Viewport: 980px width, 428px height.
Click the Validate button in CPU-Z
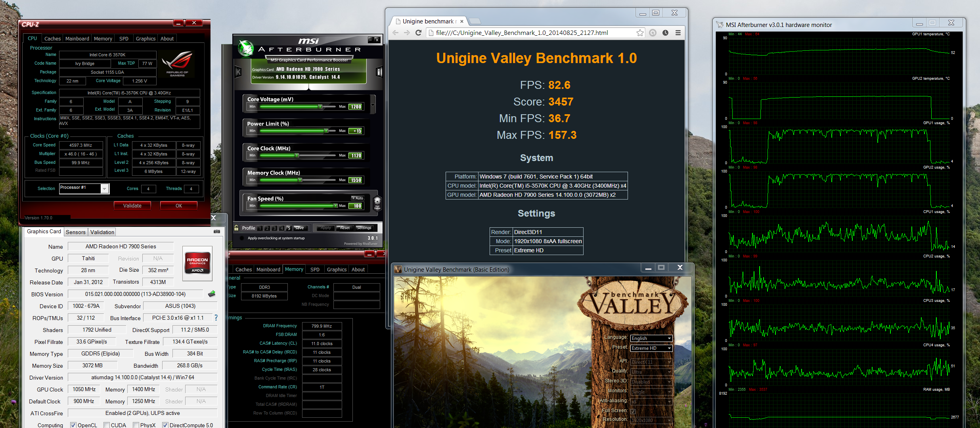pyautogui.click(x=132, y=205)
